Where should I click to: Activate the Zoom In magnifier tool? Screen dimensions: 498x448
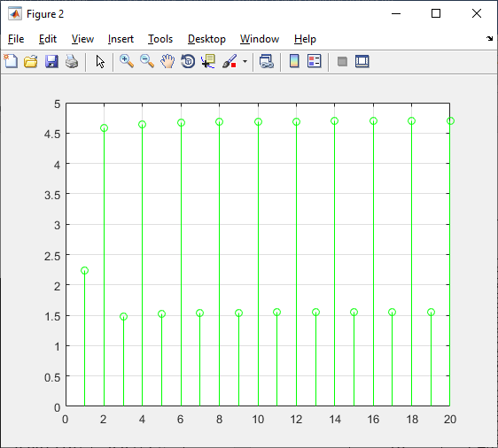tap(127, 61)
